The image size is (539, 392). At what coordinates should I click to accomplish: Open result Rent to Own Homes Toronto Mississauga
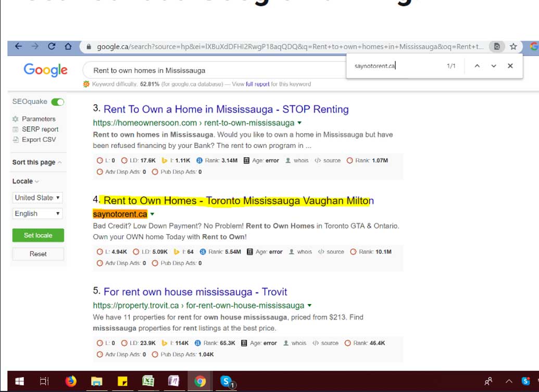[239, 200]
